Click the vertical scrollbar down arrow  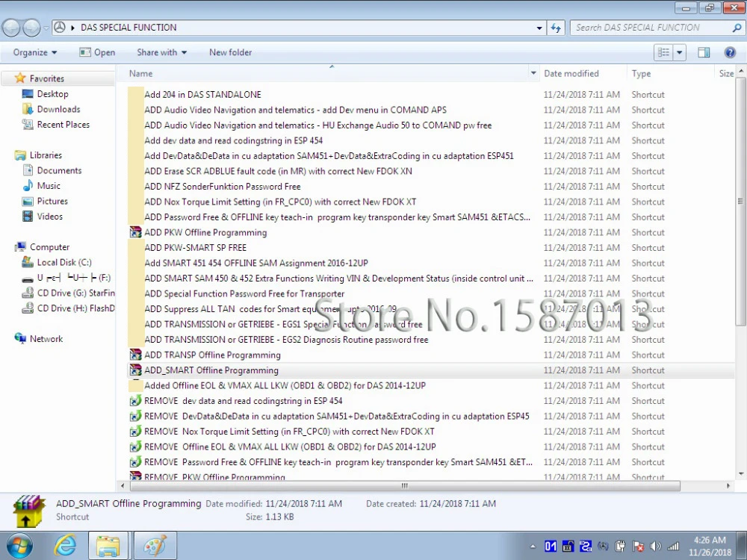point(741,474)
